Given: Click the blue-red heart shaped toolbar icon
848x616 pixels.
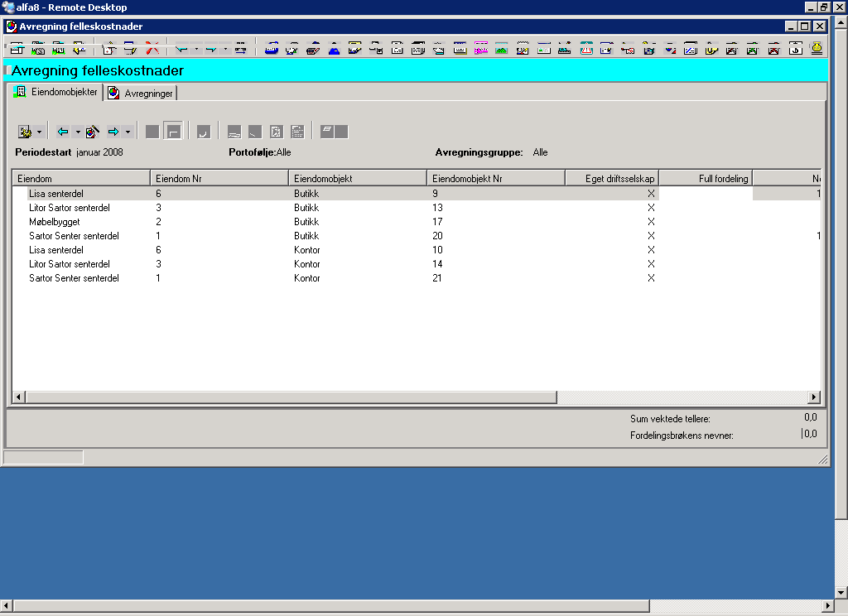Looking at the screenshot, I should [x=670, y=49].
